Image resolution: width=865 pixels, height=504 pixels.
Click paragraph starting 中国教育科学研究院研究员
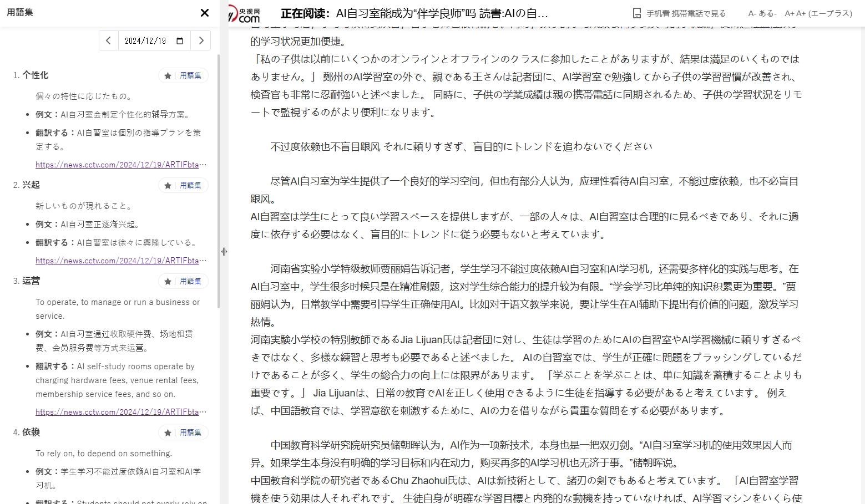tap(522, 454)
